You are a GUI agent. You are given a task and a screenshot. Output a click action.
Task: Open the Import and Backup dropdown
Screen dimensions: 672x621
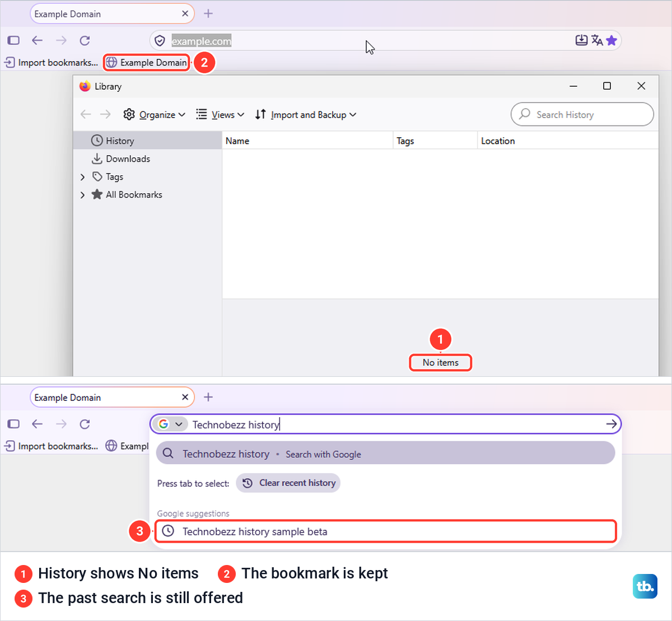306,114
